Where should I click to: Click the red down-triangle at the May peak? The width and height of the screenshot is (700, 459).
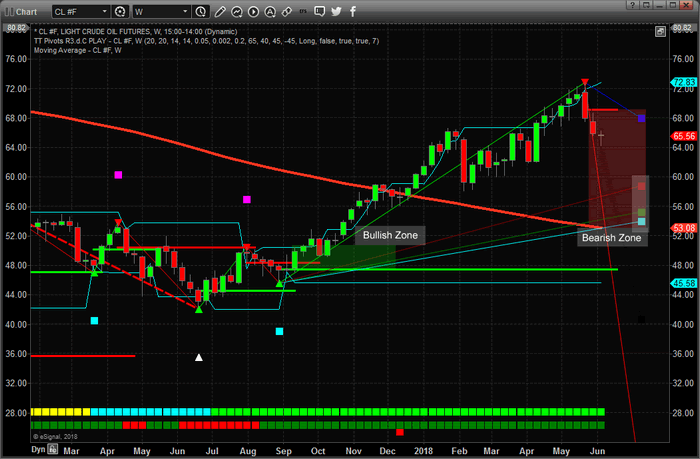pyautogui.click(x=585, y=82)
